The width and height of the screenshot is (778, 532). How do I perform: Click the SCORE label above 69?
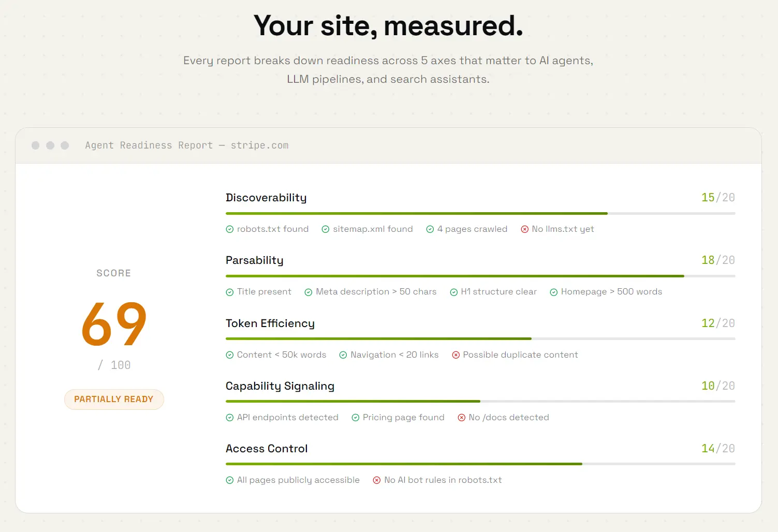[x=114, y=273]
